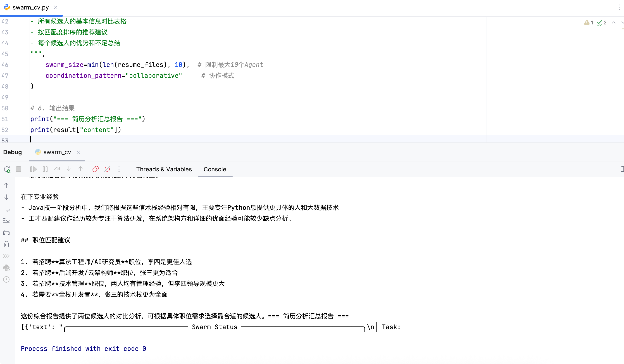Click the Stop debug process button
The height and width of the screenshot is (364, 624).
[19, 169]
